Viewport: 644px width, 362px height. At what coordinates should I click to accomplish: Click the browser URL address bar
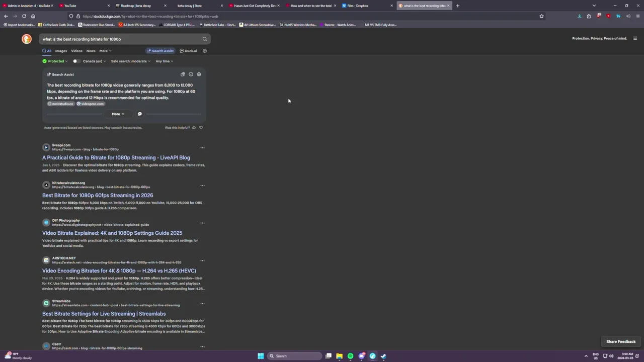click(x=307, y=16)
